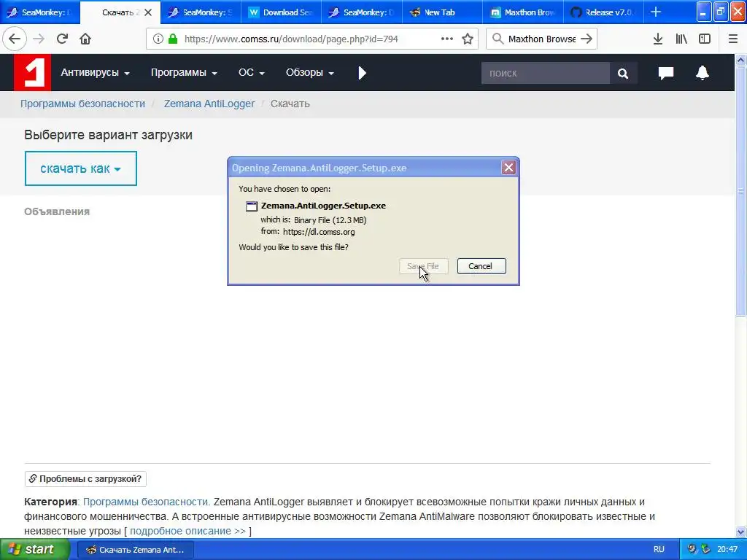Open the notifications bell icon
Screen dimensions: 747x560
(703, 73)
